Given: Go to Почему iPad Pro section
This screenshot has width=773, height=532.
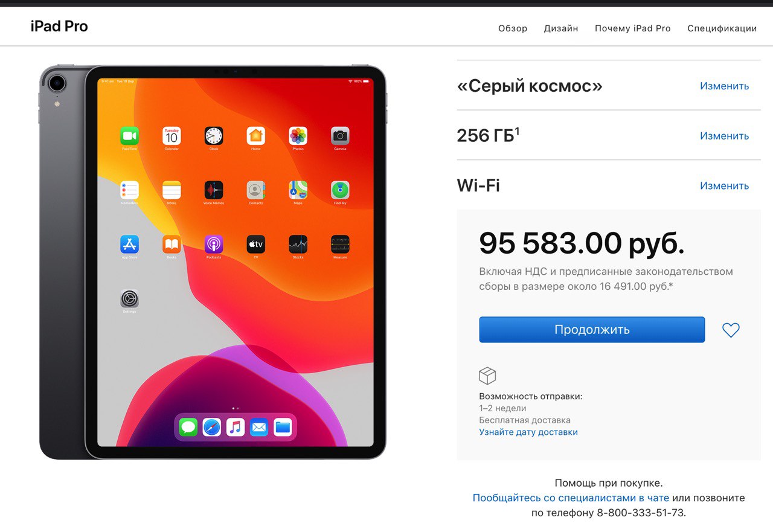Looking at the screenshot, I should point(633,28).
